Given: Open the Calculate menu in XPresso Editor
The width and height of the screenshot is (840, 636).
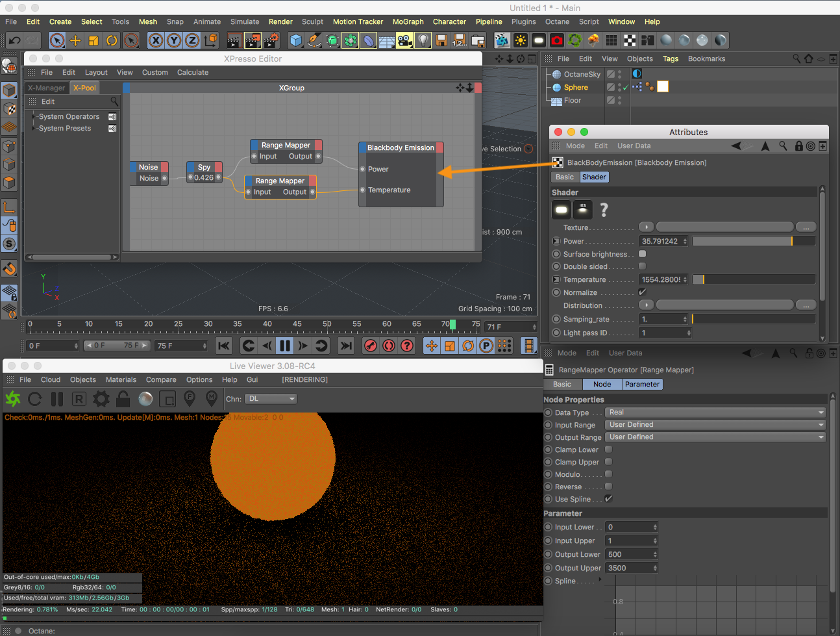Looking at the screenshot, I should point(193,73).
